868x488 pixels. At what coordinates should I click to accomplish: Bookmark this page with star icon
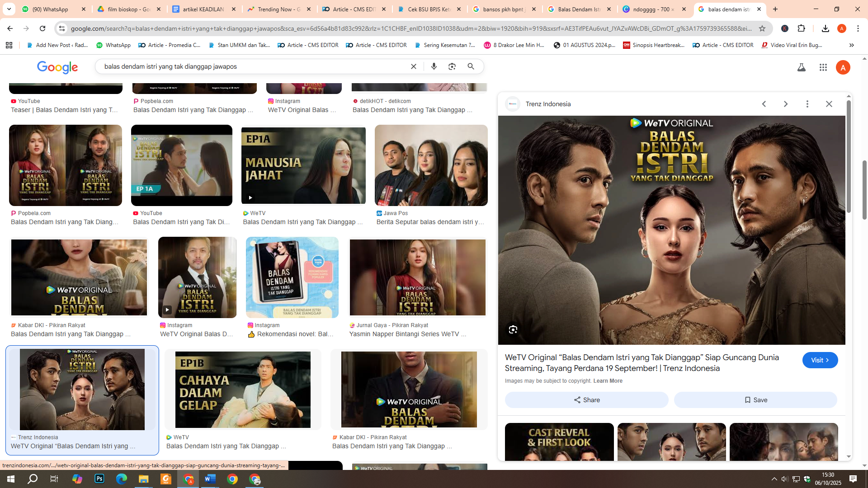762,28
